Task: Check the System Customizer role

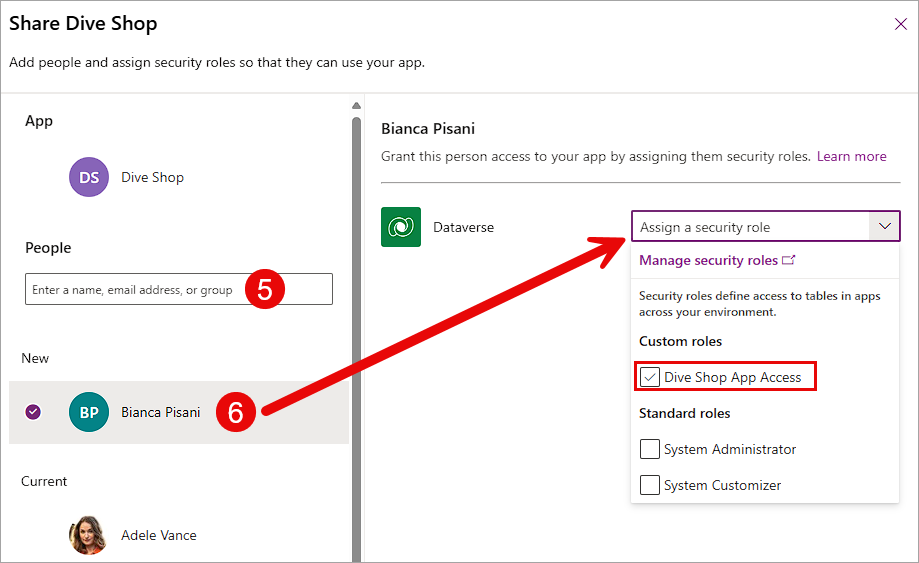Action: point(649,485)
